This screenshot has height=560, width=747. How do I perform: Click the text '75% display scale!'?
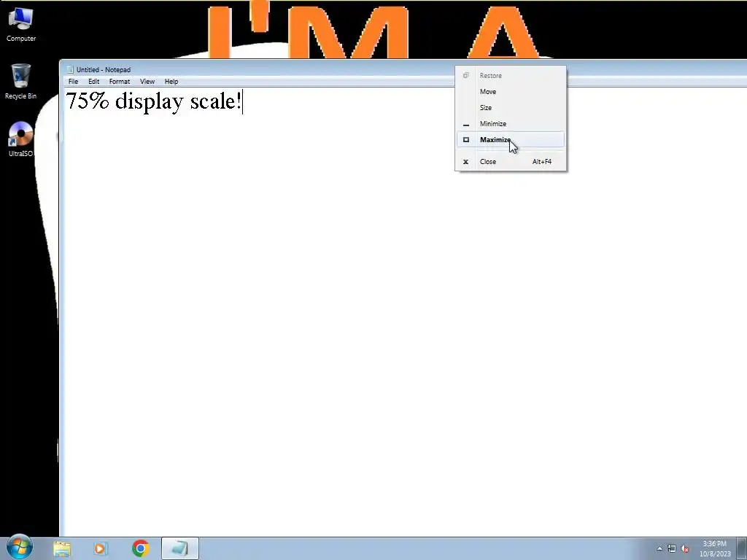point(153,101)
